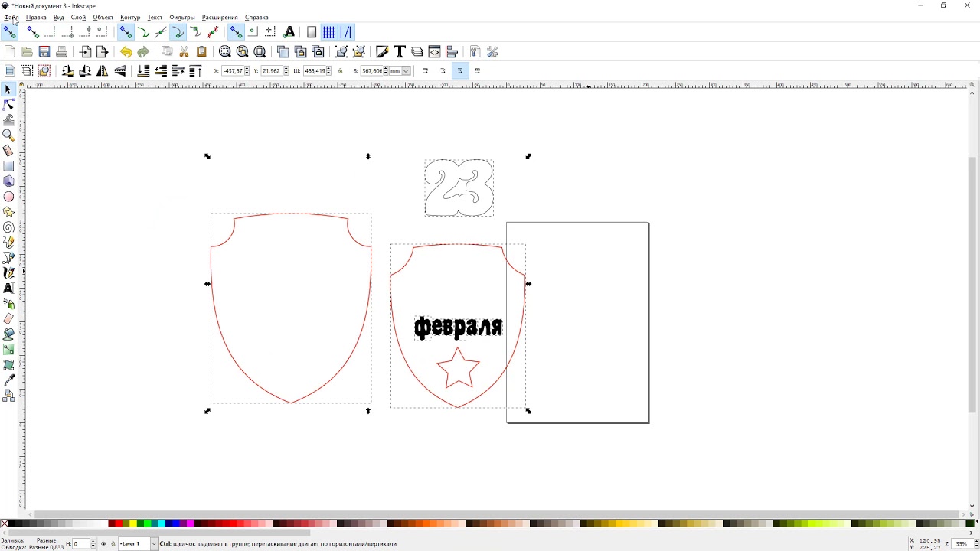Open the Правка menu

click(36, 17)
